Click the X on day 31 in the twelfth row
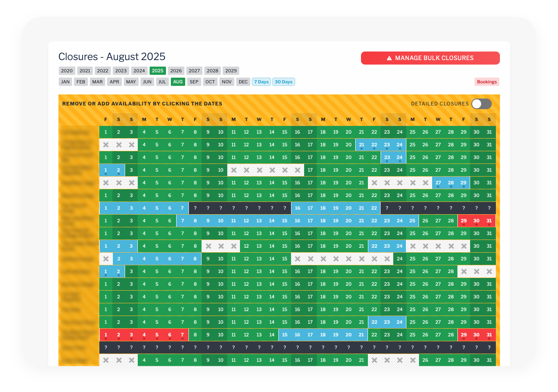The height and width of the screenshot is (392, 558). point(489,271)
